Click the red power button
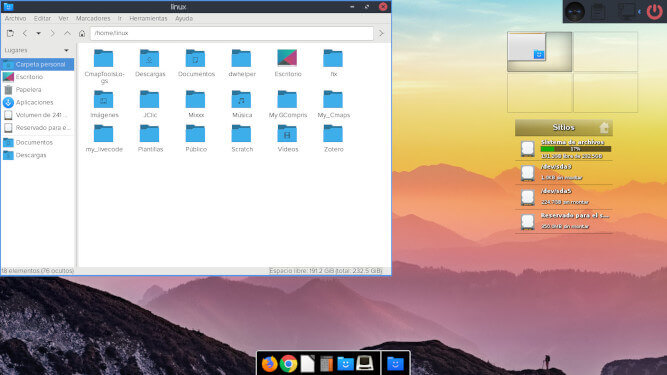Image resolution: width=667 pixels, height=375 pixels. 654,11
